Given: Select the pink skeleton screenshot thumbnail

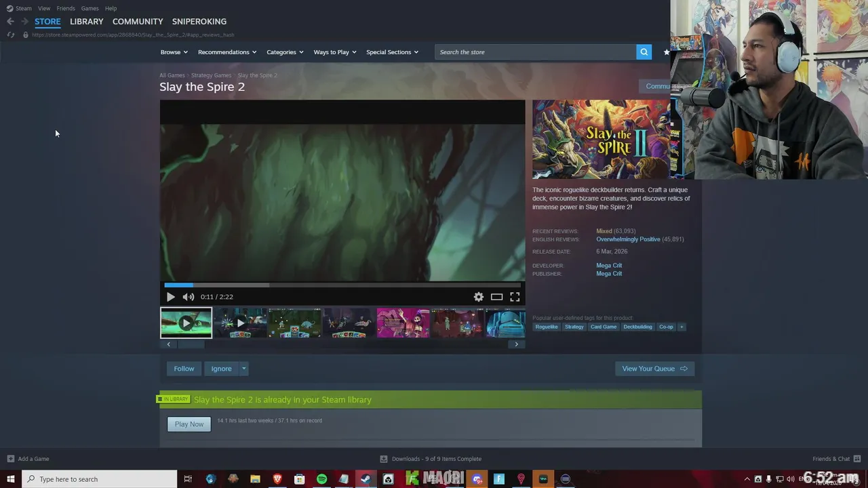Looking at the screenshot, I should click(x=403, y=323).
